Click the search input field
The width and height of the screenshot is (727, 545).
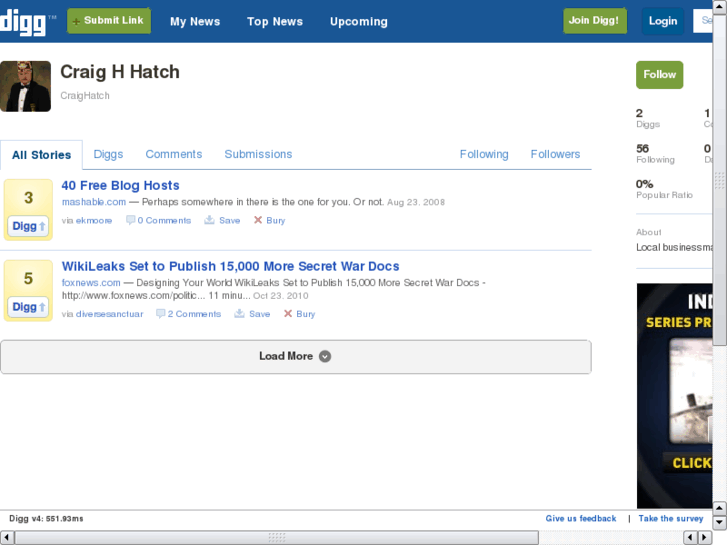point(703,21)
